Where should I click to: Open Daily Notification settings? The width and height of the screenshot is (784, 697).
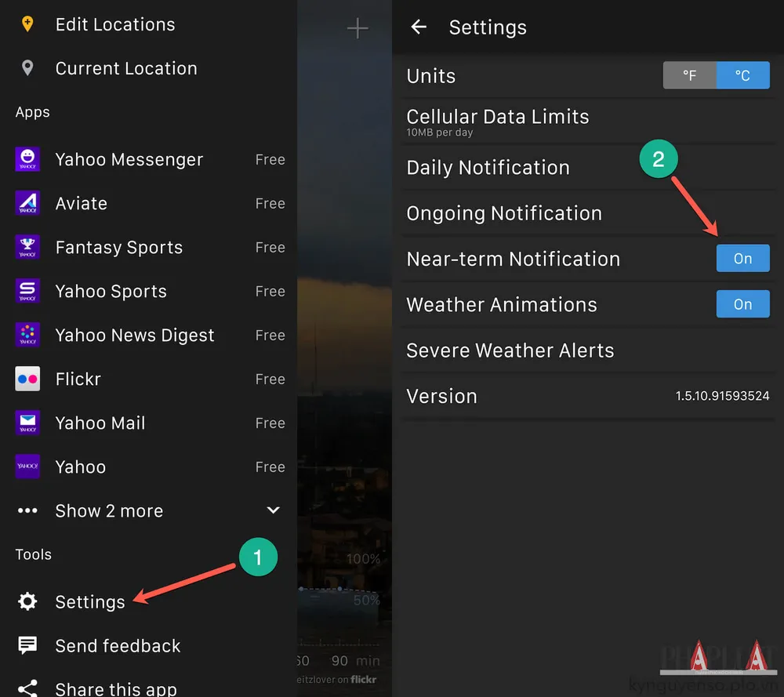click(x=488, y=168)
